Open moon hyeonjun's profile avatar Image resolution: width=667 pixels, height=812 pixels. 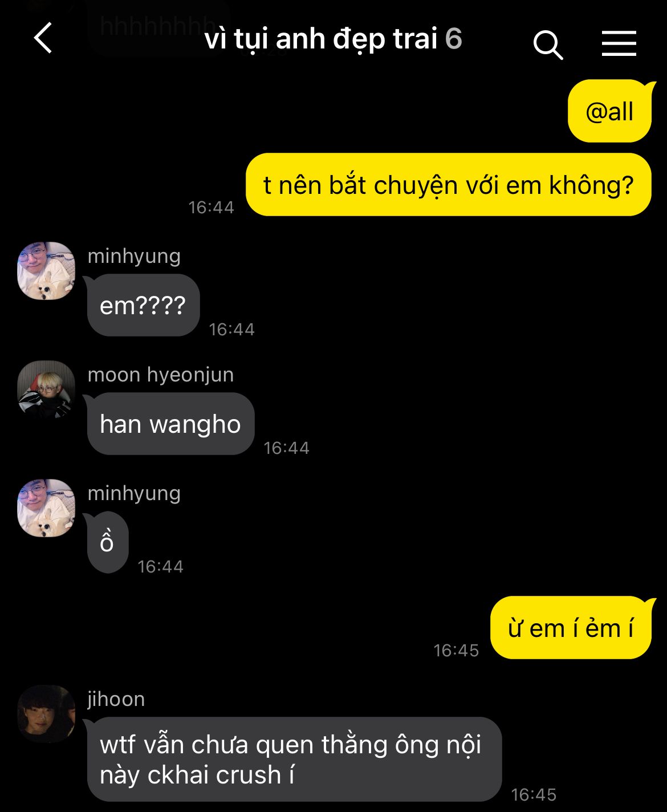46,389
